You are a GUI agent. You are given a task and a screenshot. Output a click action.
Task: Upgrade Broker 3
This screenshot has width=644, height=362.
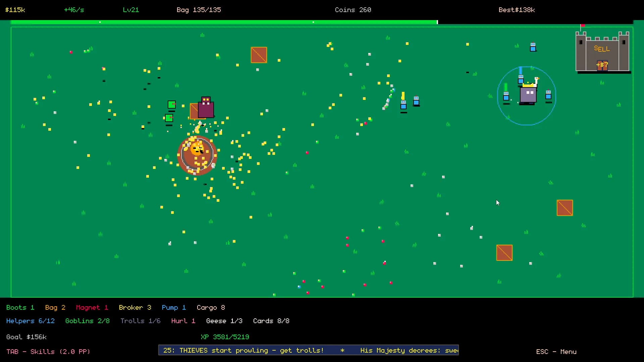click(x=135, y=307)
